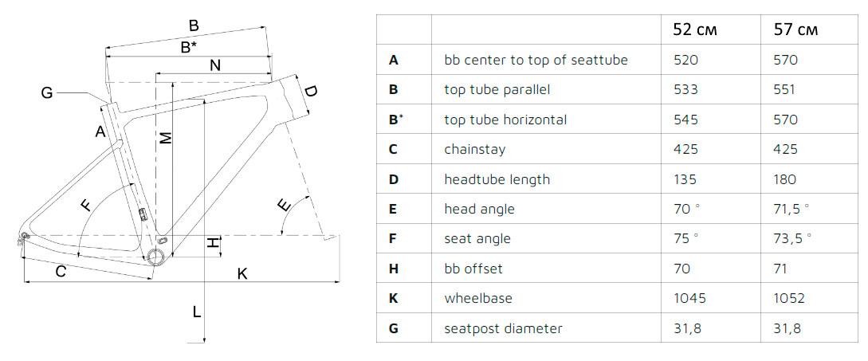Click the head angle 71,5° value

[791, 210]
